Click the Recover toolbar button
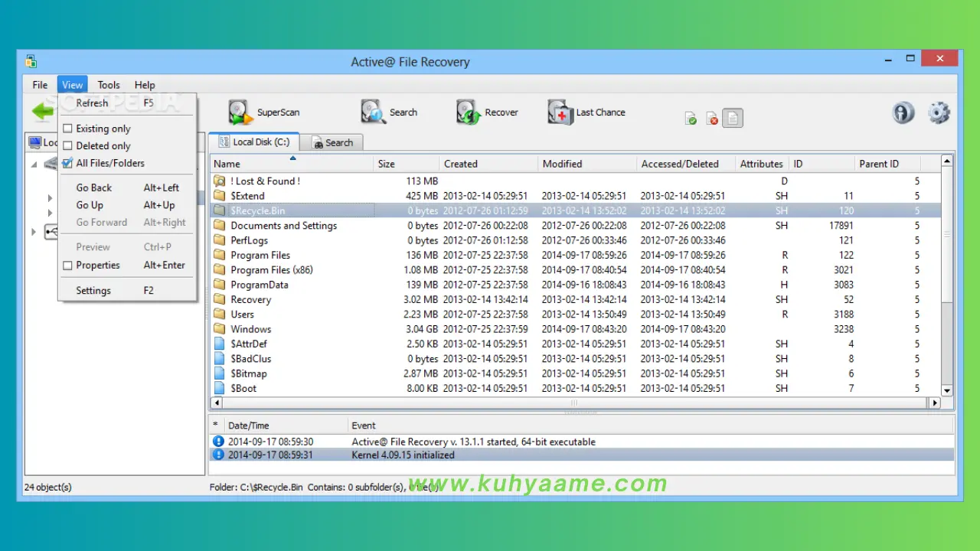 click(487, 112)
